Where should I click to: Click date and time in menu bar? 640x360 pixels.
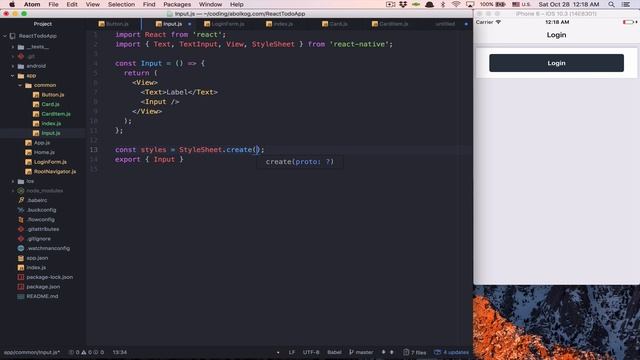pos(569,4)
